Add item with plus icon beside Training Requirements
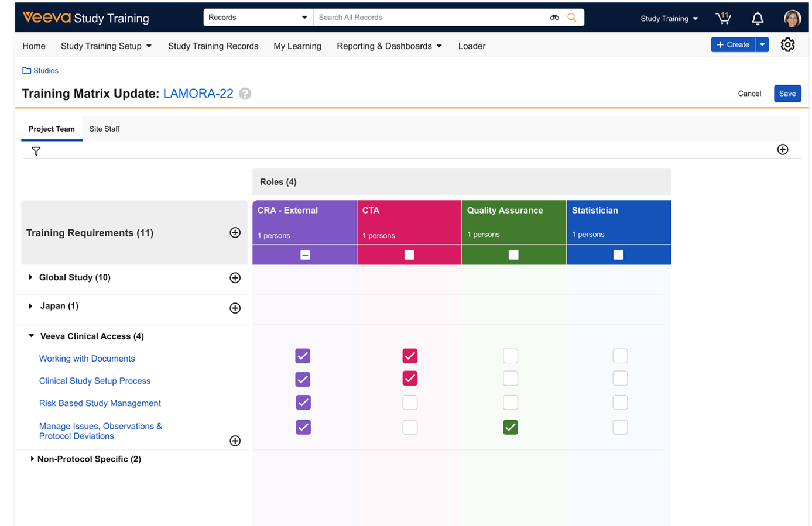Viewport: 812px width, 526px height. tap(235, 233)
